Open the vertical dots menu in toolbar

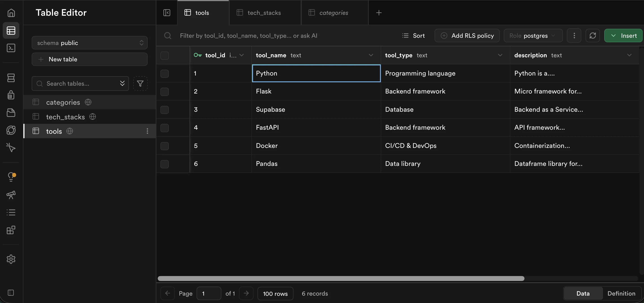point(574,36)
